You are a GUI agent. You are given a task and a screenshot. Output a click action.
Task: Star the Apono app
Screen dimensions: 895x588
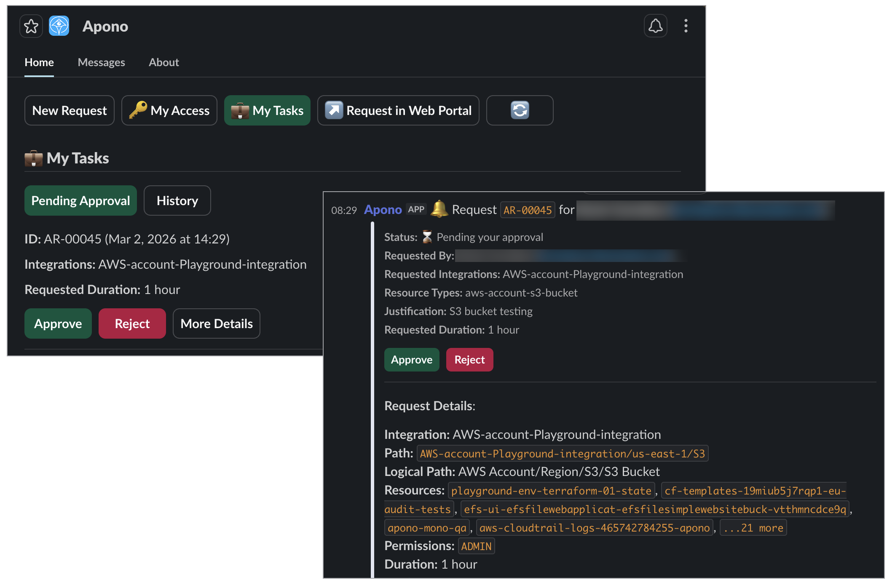pos(31,26)
